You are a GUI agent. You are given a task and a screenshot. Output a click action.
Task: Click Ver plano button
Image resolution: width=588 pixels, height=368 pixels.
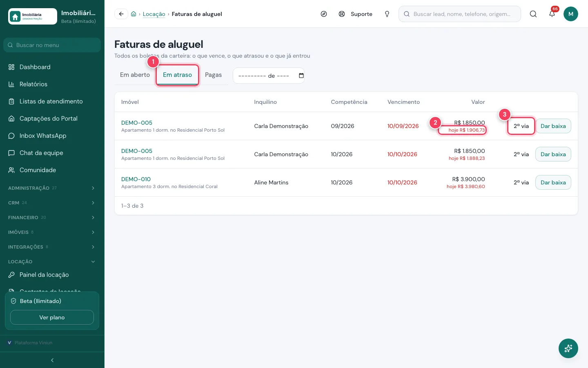[52, 317]
